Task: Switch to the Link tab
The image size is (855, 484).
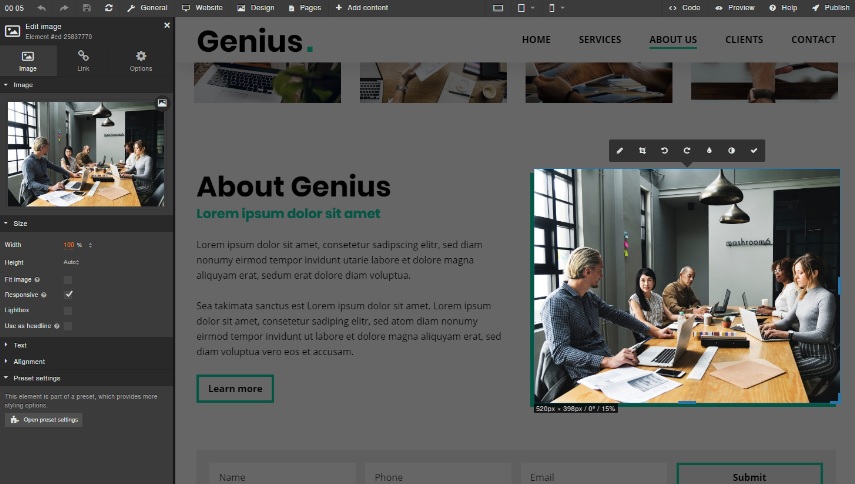Action: coord(83,60)
